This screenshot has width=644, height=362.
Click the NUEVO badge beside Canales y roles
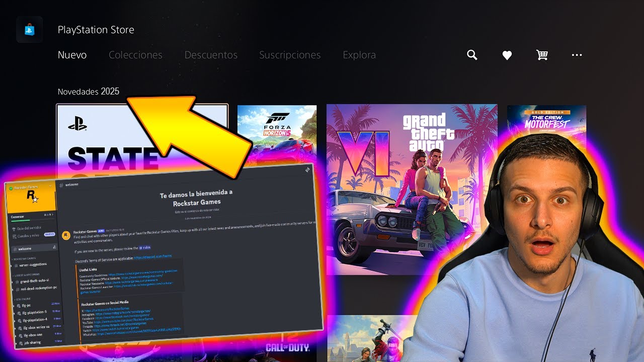pos(49,234)
